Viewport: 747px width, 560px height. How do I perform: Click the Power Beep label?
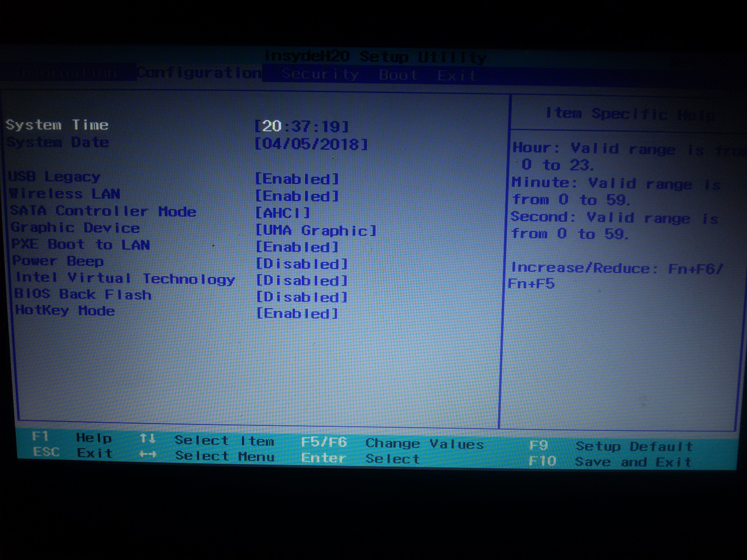click(x=58, y=261)
